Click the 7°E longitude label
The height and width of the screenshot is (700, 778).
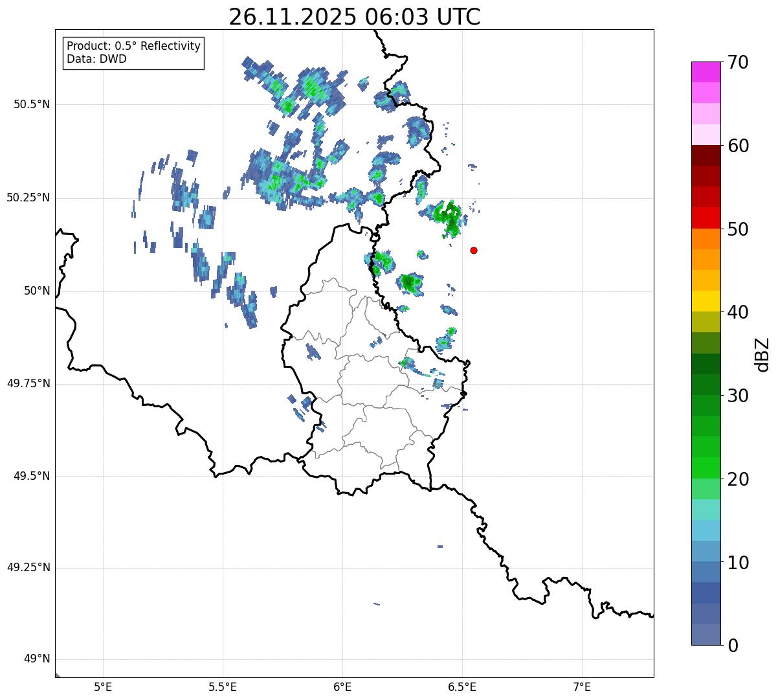pos(582,687)
